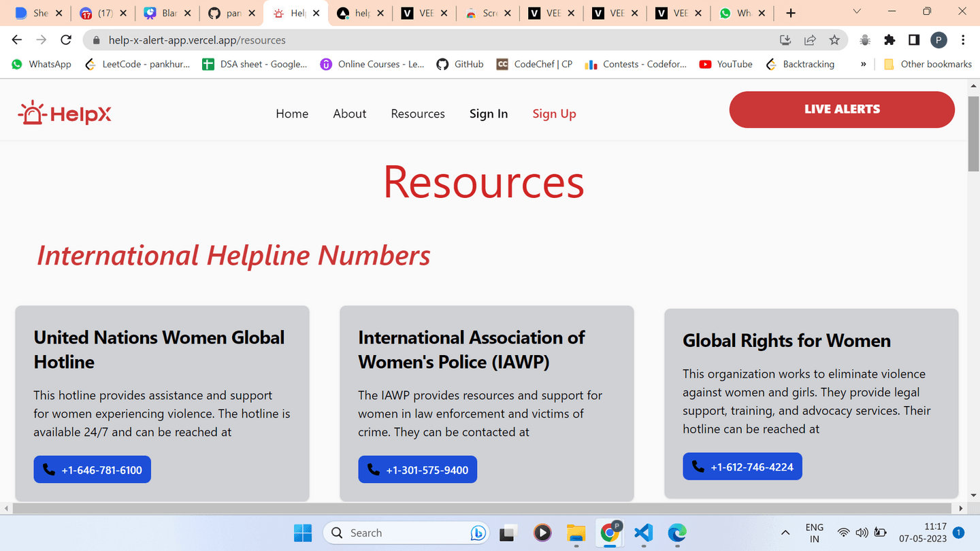Open the GitHub bookmark
Image resolution: width=980 pixels, height=551 pixels.
[460, 64]
